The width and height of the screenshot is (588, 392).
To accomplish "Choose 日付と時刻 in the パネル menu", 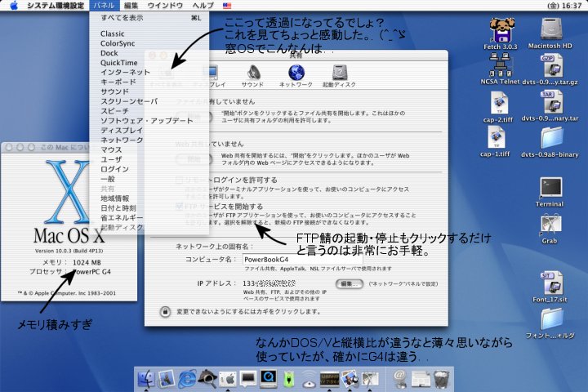I will click(149, 208).
